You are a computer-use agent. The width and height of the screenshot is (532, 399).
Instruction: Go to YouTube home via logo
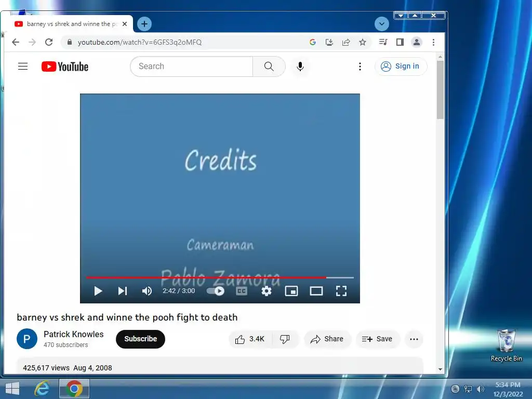[x=65, y=66]
